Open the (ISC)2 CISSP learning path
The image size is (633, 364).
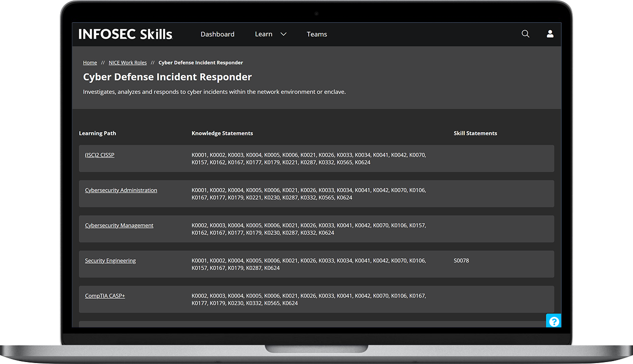[x=99, y=154]
